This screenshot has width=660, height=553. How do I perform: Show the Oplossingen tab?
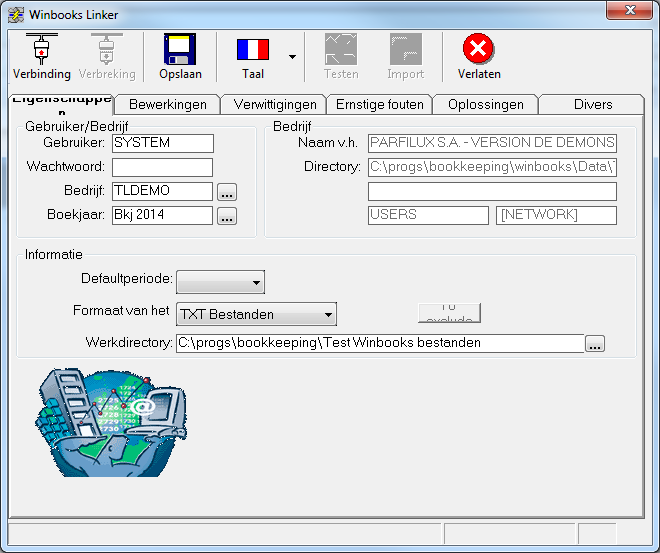[x=486, y=104]
